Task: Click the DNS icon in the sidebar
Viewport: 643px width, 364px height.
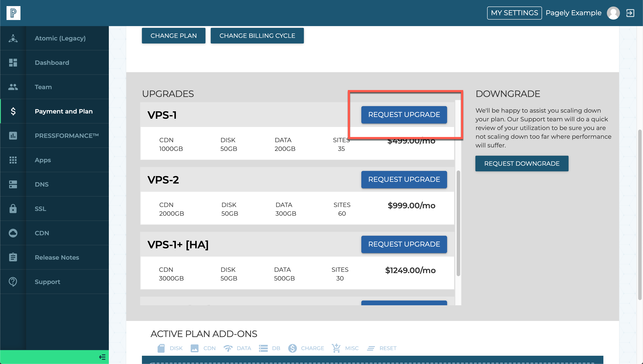Action: tap(13, 184)
